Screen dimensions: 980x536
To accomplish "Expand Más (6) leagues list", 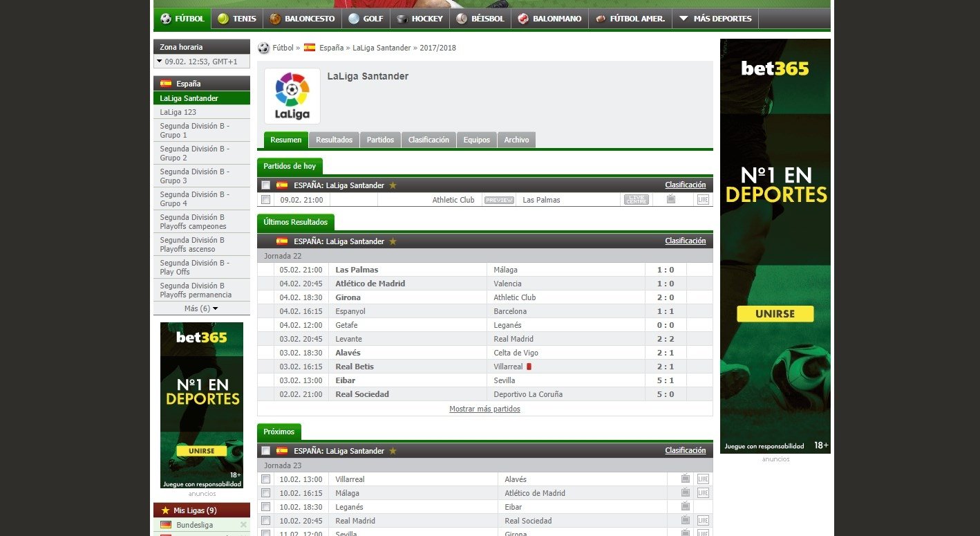I will (x=201, y=308).
